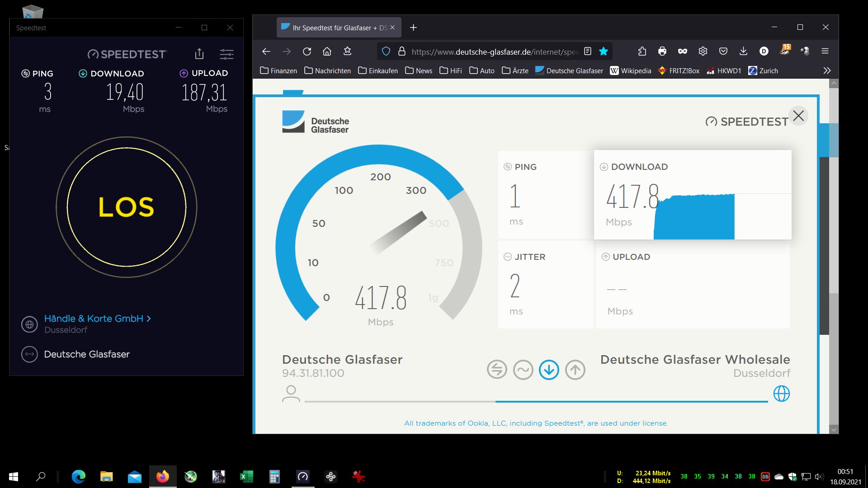Viewport: 868px width, 488px height.
Task: Open the FRITZ!Box bookmark
Action: tap(679, 70)
